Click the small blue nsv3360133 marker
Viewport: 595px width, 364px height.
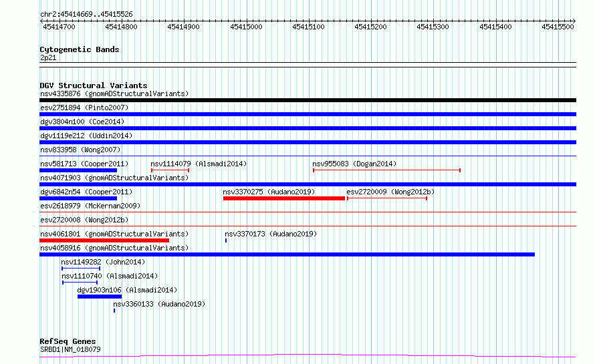(x=114, y=311)
